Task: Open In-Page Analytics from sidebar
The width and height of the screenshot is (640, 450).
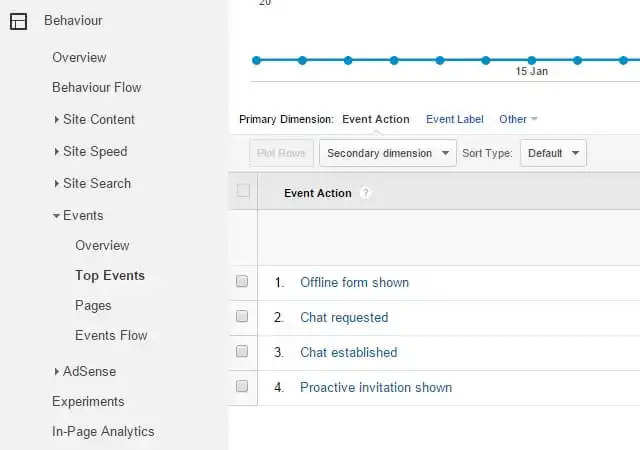Action: point(103,431)
